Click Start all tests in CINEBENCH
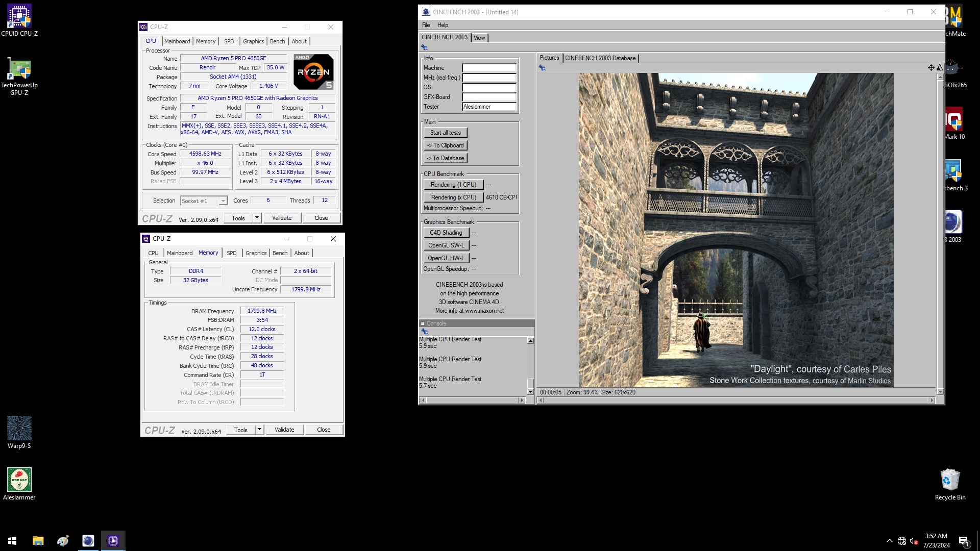Screen dimensions: 980x551 (x=445, y=133)
